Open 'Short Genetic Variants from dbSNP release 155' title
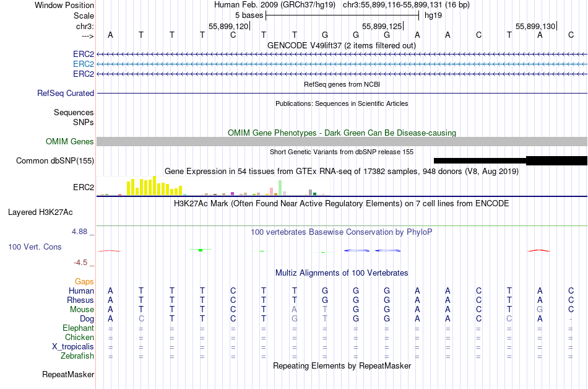 (342, 152)
